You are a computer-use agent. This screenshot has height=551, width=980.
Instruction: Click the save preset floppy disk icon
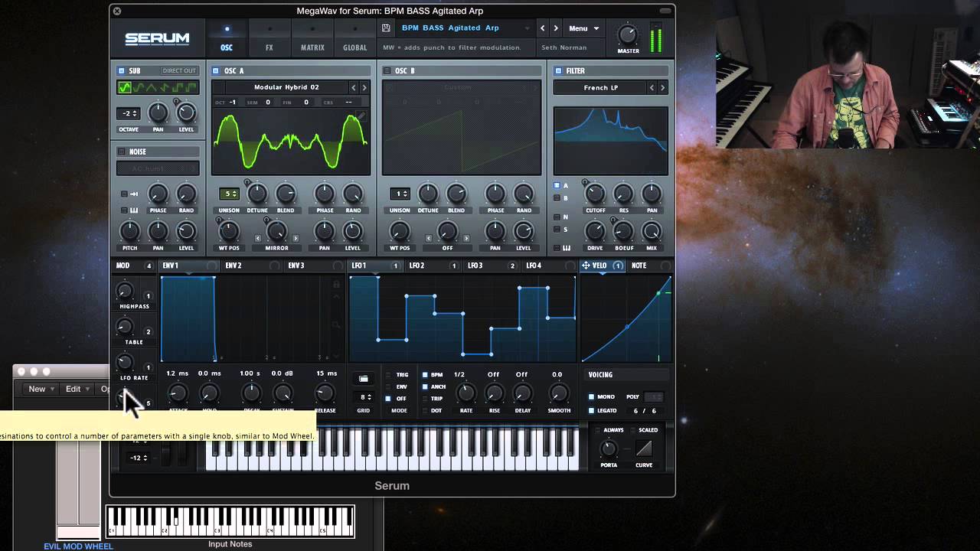click(386, 28)
